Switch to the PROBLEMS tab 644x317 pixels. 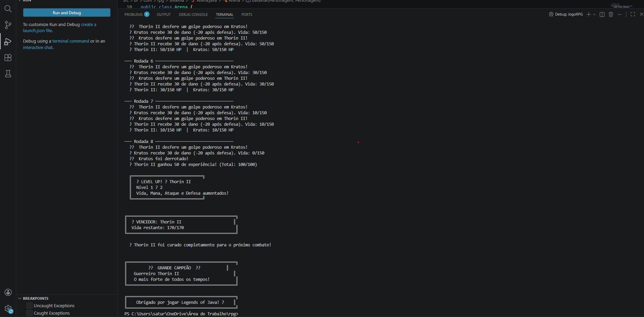tap(133, 15)
